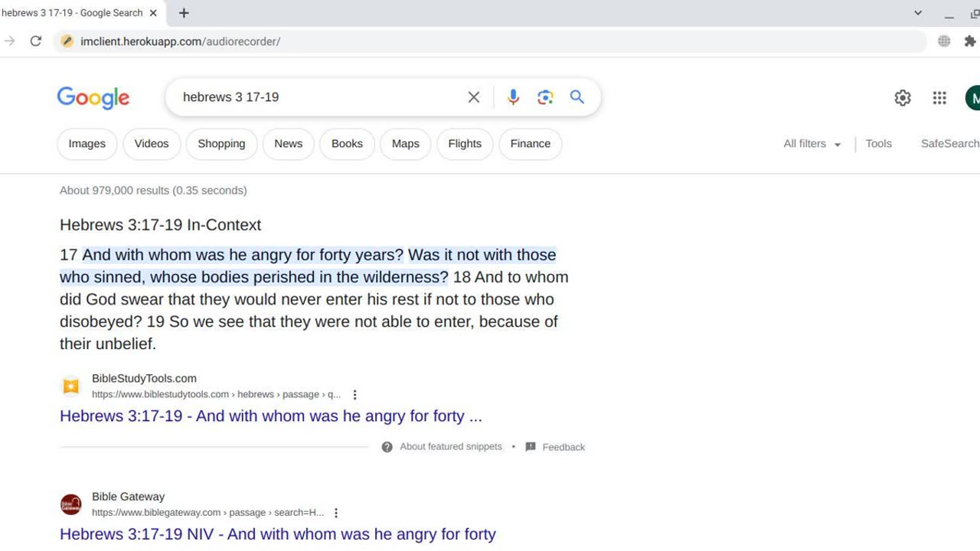This screenshot has height=551, width=980.
Task: Click the About featured snippets help icon
Action: pos(387,447)
